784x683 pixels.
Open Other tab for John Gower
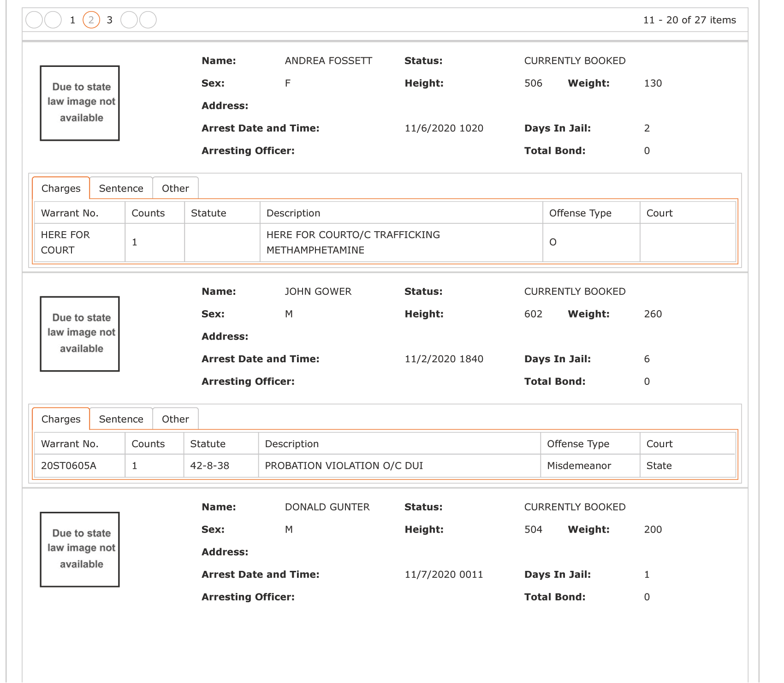[x=176, y=419]
